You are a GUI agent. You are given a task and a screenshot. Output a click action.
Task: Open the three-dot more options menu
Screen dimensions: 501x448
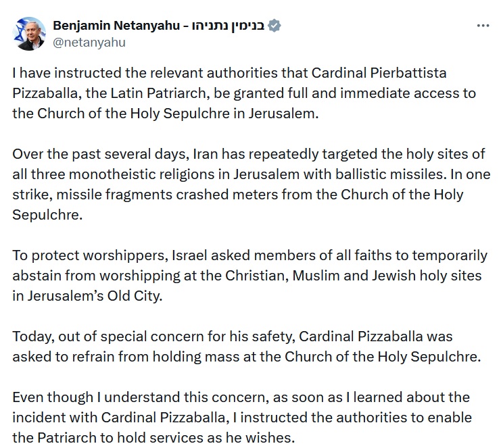click(x=483, y=26)
